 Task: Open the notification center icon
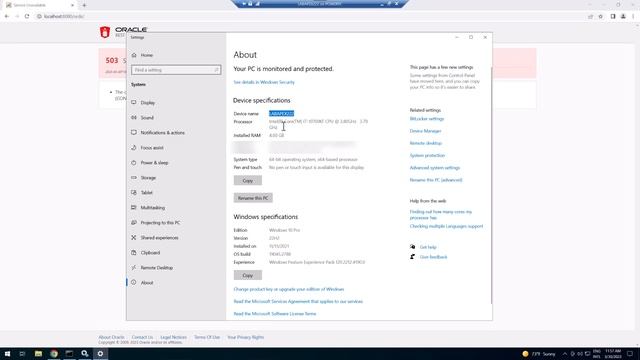pyautogui.click(x=630, y=353)
